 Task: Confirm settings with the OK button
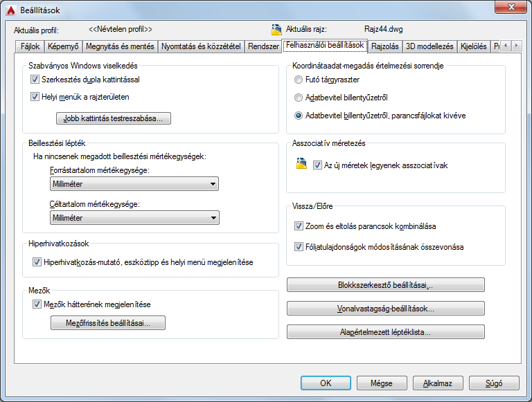(x=326, y=383)
